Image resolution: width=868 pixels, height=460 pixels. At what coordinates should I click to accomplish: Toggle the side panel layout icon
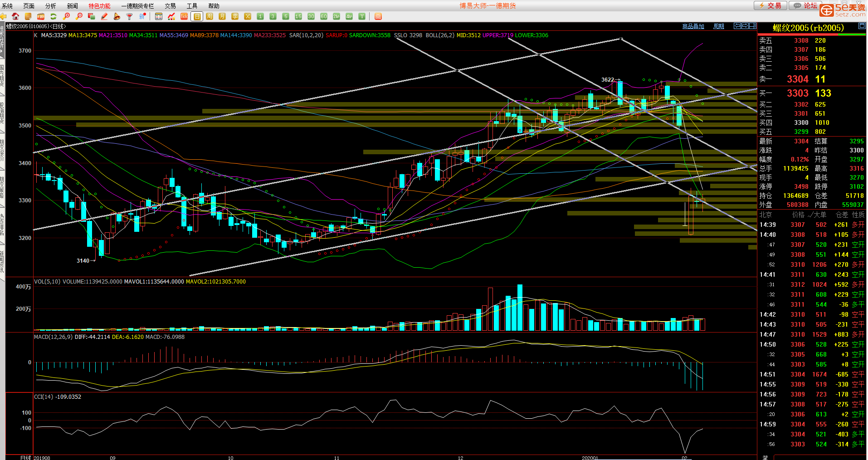753,26
